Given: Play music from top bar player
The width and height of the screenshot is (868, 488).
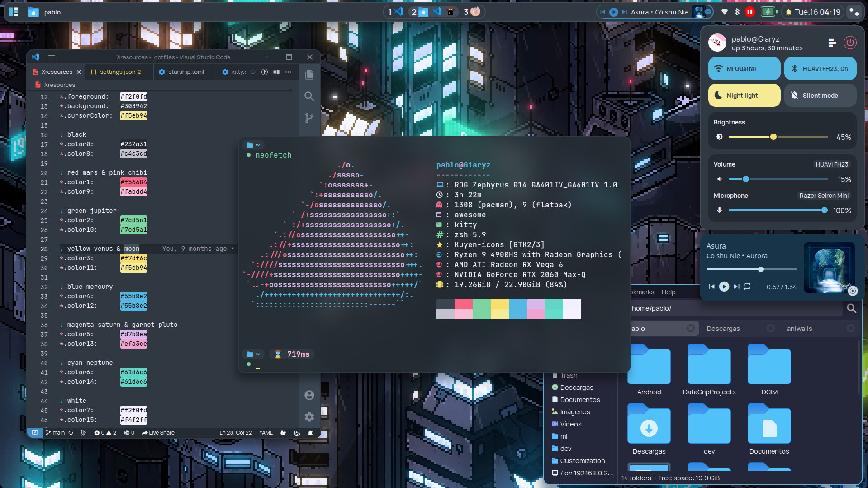Looking at the screenshot, I should pyautogui.click(x=614, y=12).
